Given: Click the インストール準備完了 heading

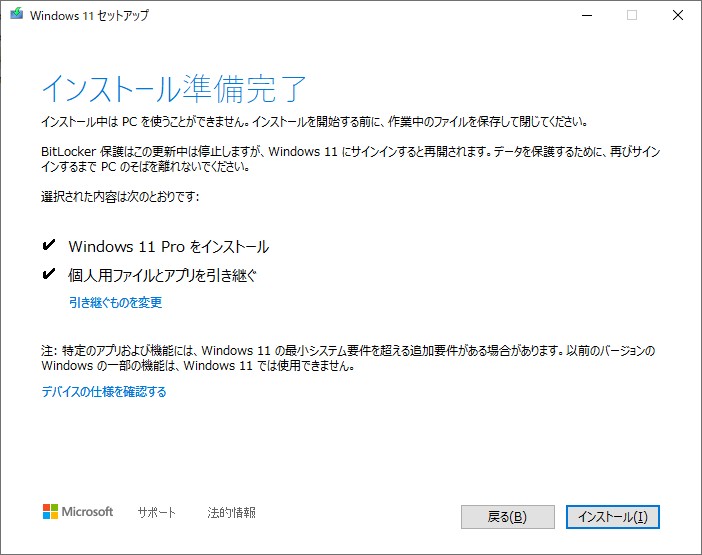Looking at the screenshot, I should pyautogui.click(x=174, y=89).
